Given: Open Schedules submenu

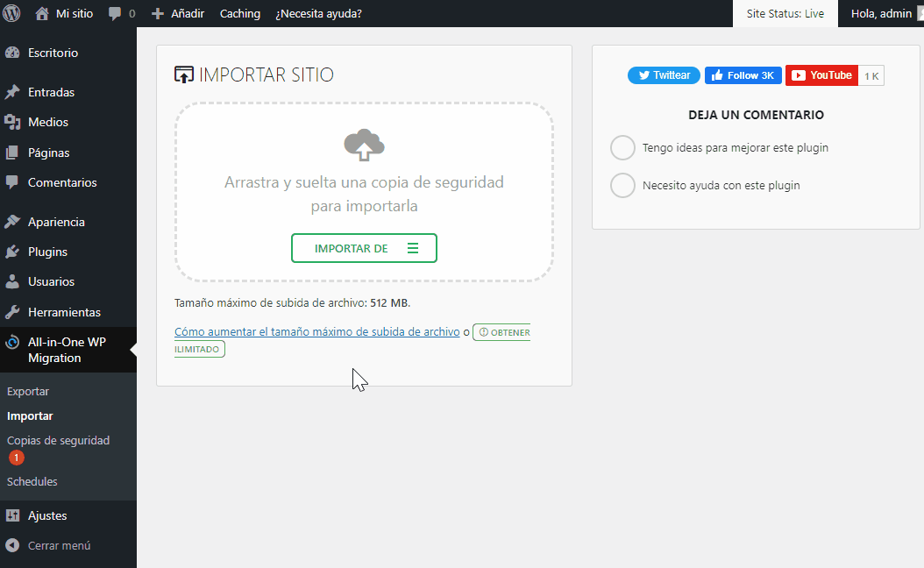Looking at the screenshot, I should point(32,481).
